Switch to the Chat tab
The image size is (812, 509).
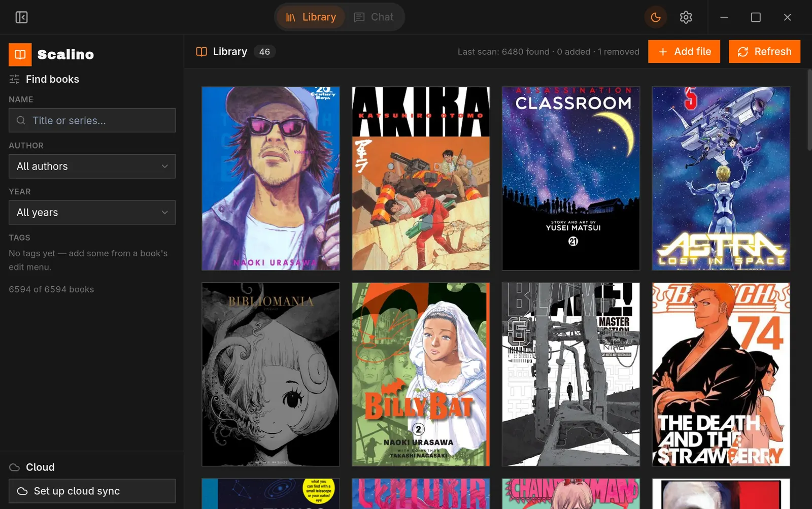coord(374,17)
